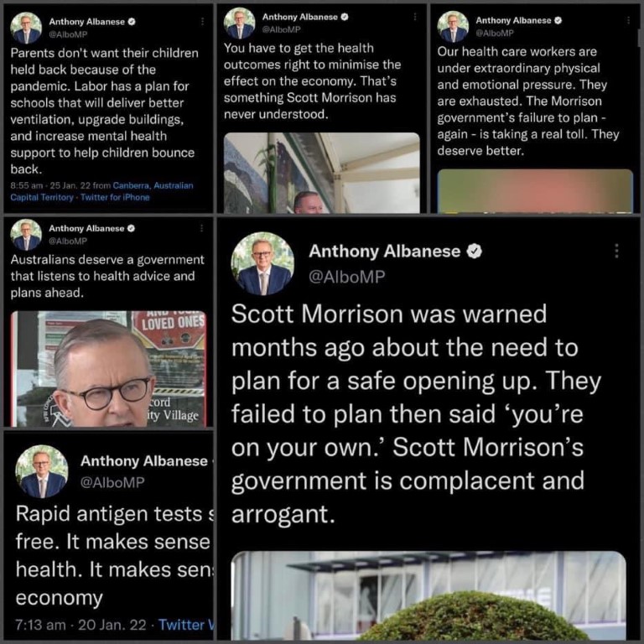This screenshot has width=644, height=644.
Task: Open three-dot menu on the schools ventilation tweet
Action: tap(202, 21)
